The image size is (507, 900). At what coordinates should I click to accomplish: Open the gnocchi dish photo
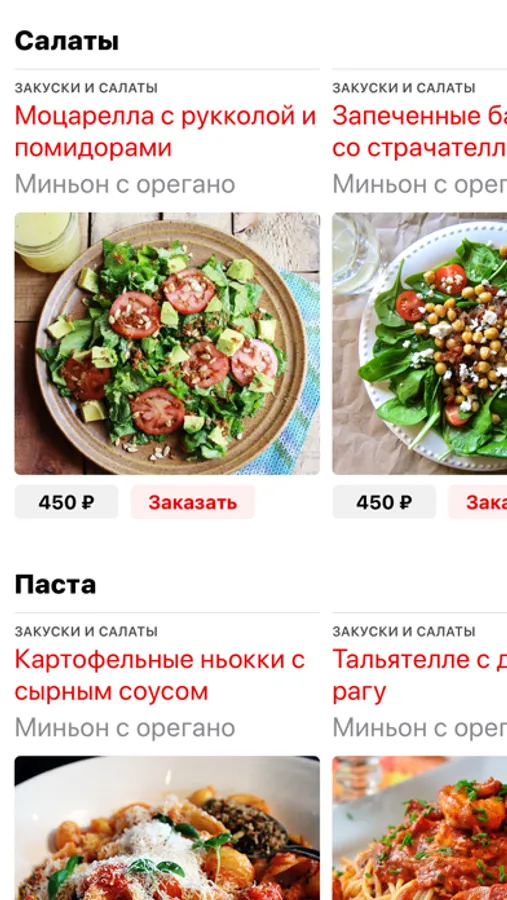pos(167,828)
